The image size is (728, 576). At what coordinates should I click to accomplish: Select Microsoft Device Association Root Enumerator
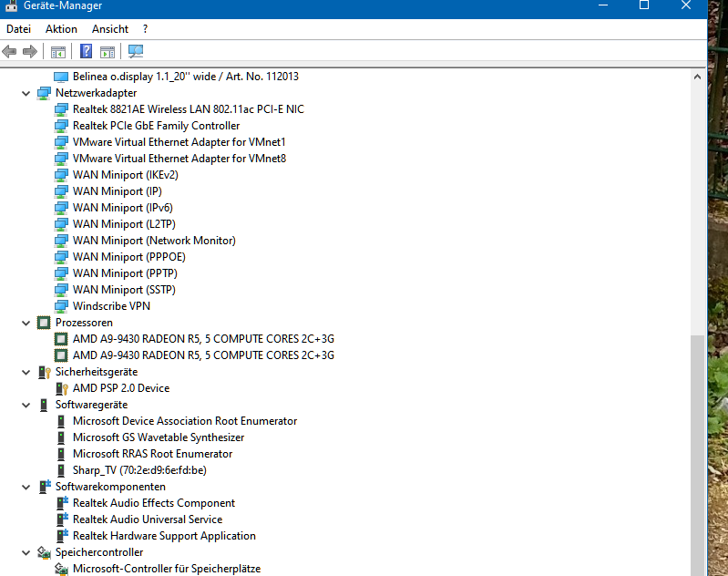click(x=185, y=421)
